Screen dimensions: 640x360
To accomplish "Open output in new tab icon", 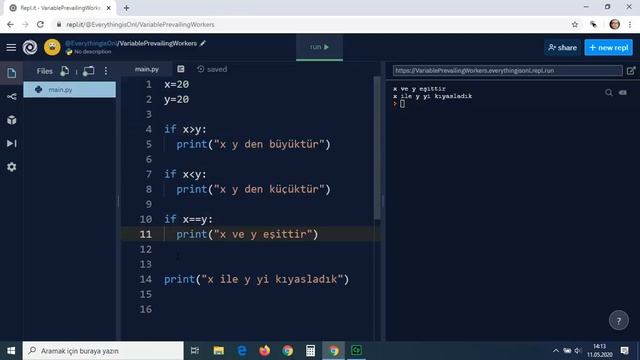I will pyautogui.click(x=631, y=71).
